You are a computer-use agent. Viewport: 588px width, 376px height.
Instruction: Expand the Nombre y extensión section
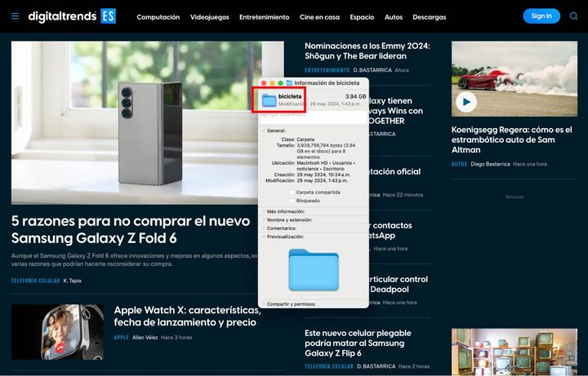coord(263,220)
